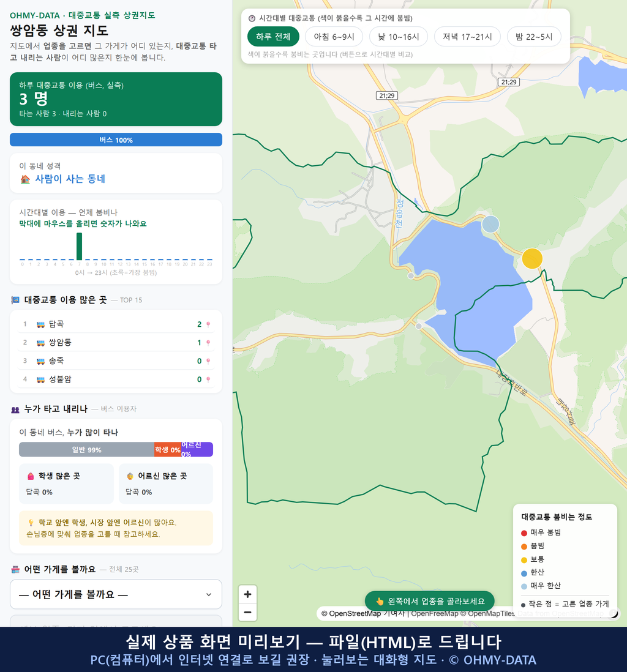Select 답곡 in the top stops list

116,324
